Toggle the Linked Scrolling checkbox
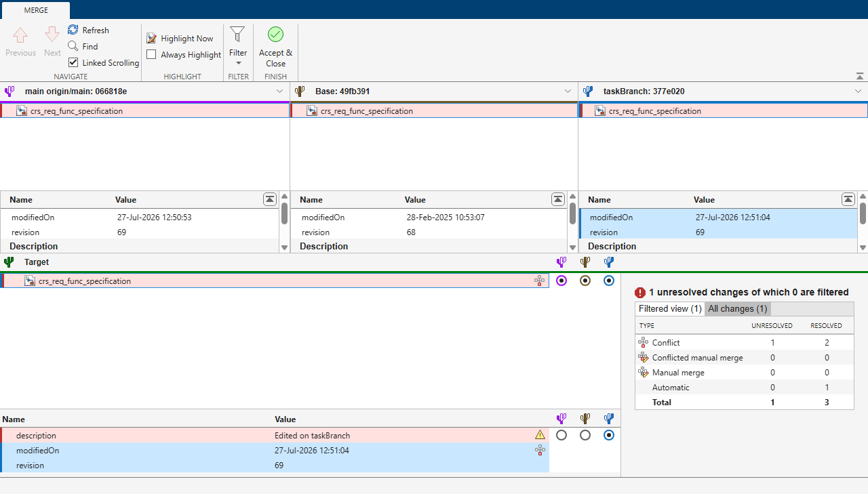 pos(73,62)
